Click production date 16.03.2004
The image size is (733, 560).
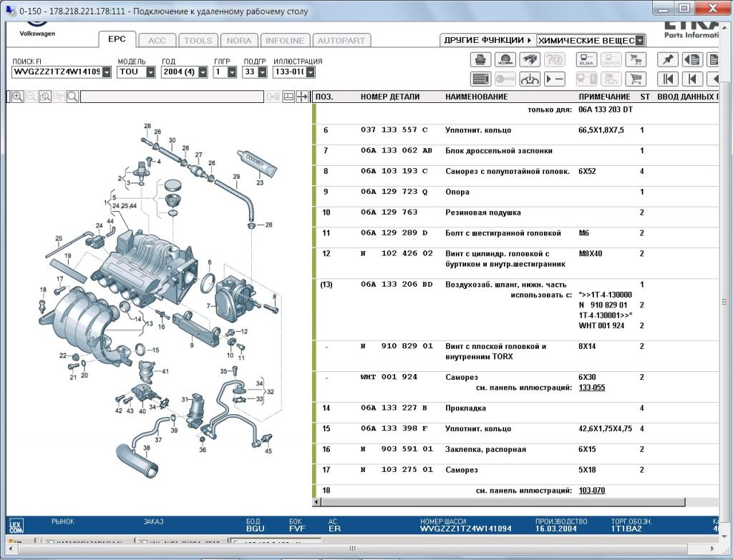pyautogui.click(x=555, y=529)
